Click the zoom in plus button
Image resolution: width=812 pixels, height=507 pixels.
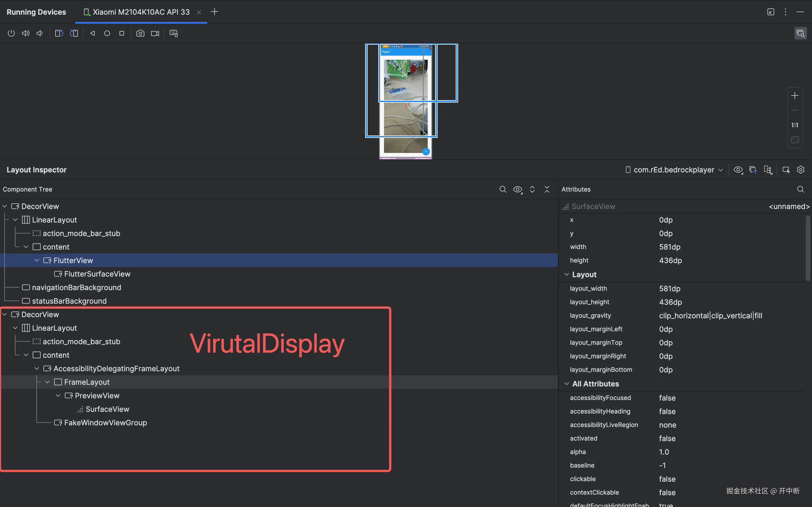pyautogui.click(x=795, y=96)
